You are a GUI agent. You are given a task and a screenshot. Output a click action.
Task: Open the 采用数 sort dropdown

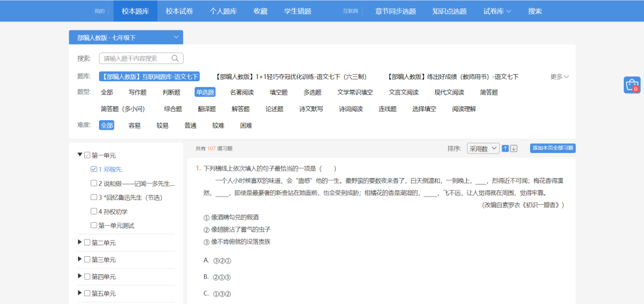(482, 149)
